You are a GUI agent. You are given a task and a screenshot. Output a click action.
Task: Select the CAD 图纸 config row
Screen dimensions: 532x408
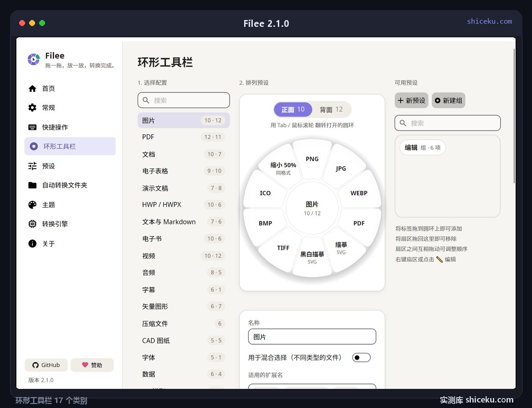point(184,341)
